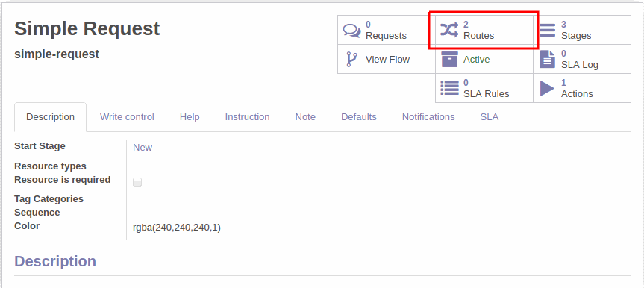644x288 pixels.
Task: Open the Defaults tab
Action: coord(358,117)
